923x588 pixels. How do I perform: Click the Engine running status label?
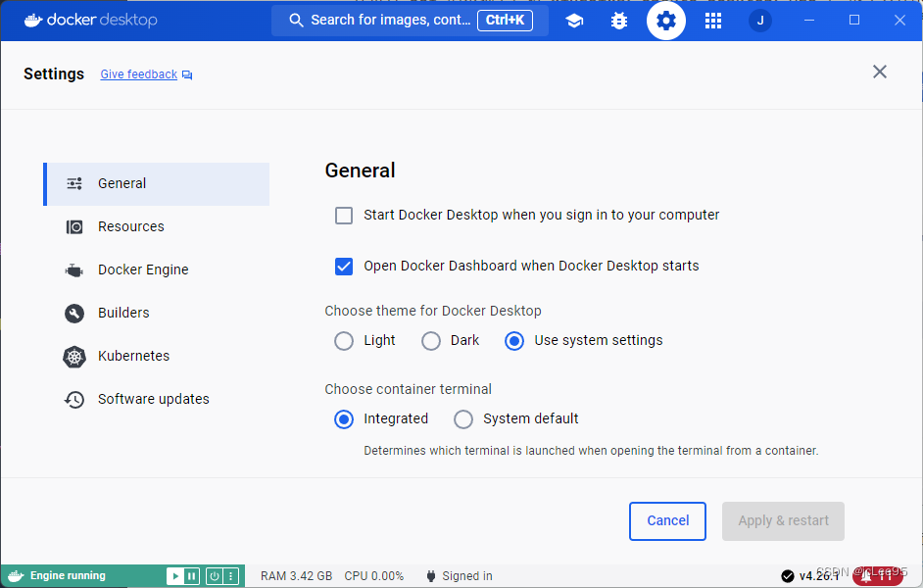point(68,575)
